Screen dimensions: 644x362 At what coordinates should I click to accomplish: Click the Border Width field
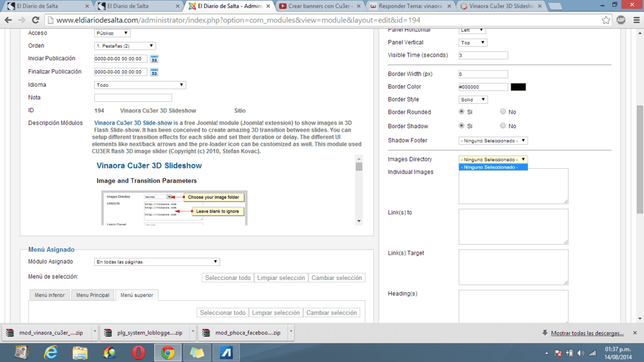pos(483,74)
